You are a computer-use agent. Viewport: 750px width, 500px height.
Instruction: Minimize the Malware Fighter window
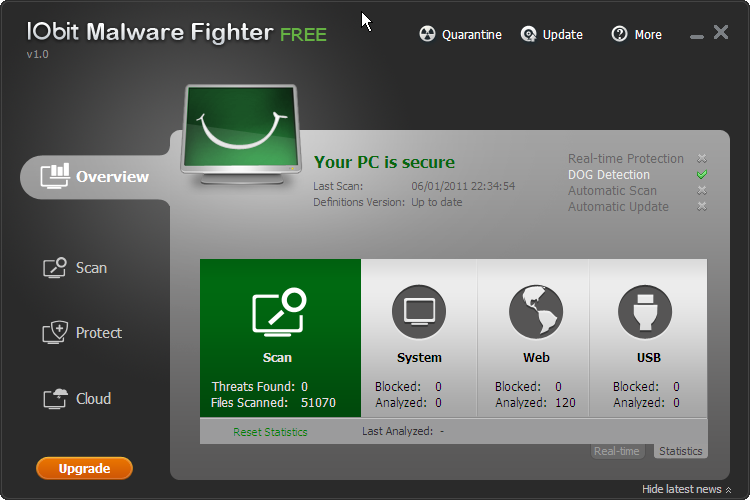coord(696,36)
